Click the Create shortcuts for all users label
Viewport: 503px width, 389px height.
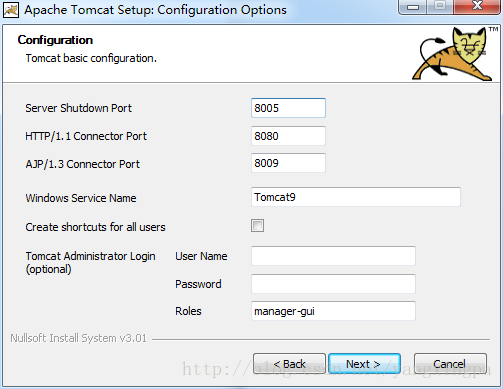pos(95,227)
